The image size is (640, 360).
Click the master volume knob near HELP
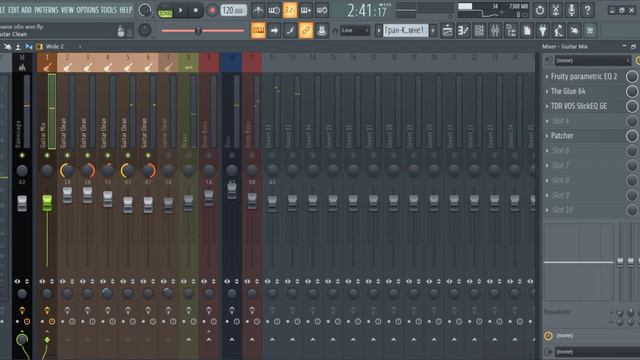click(x=144, y=10)
